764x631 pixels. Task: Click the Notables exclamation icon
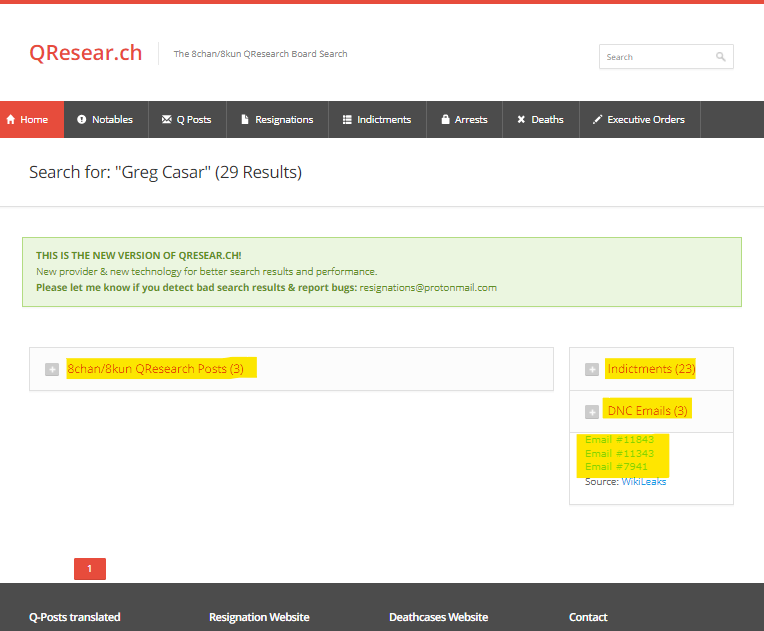81,119
